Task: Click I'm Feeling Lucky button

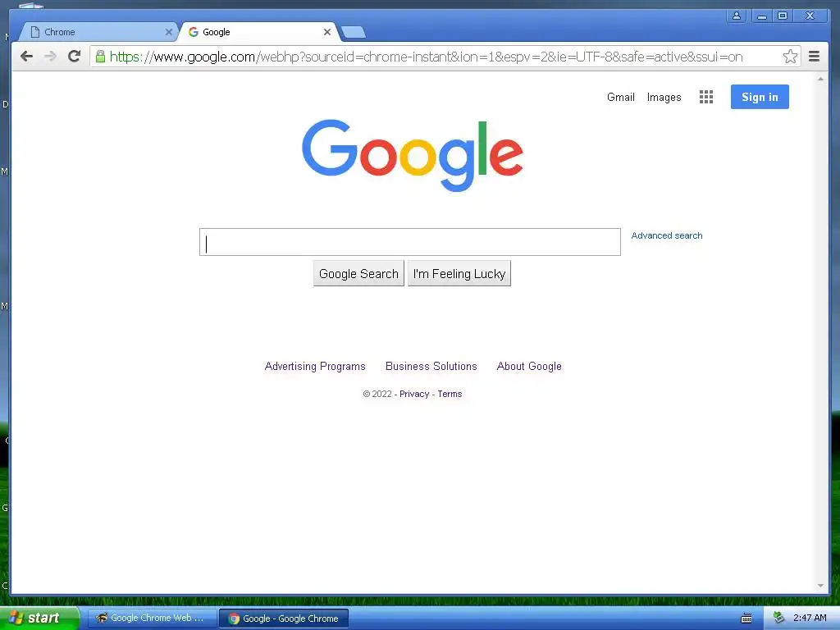Action: click(459, 274)
